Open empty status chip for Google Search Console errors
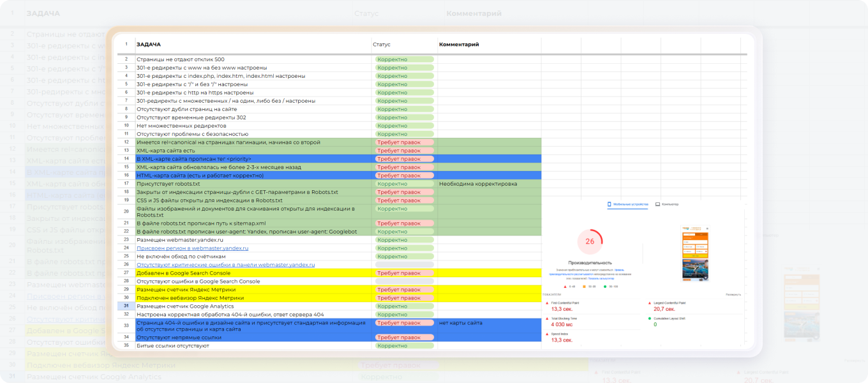 (404, 281)
